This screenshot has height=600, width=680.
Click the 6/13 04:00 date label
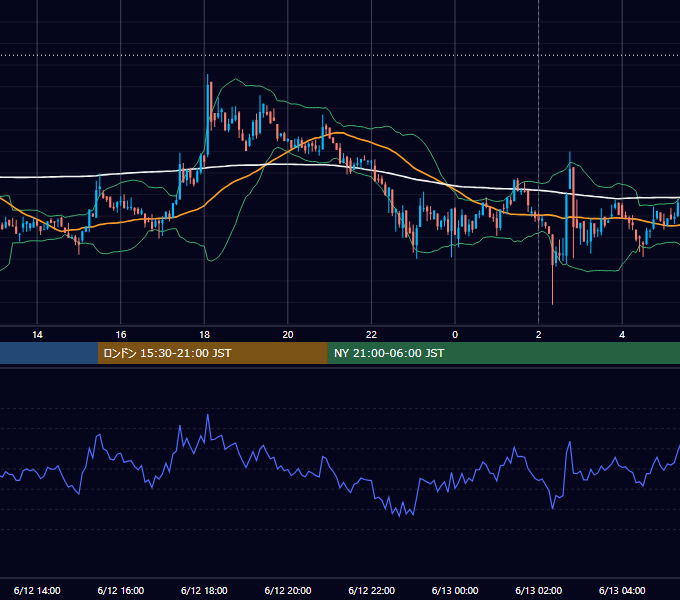[622, 590]
